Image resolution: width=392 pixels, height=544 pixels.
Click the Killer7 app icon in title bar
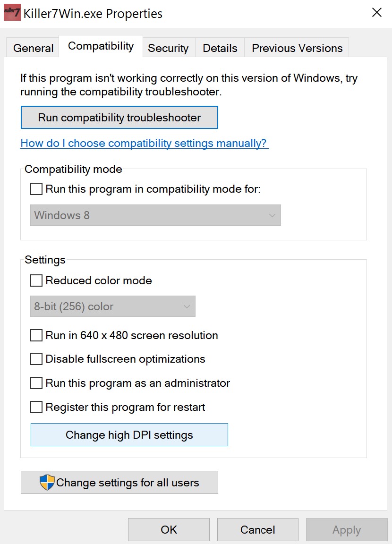tap(12, 13)
